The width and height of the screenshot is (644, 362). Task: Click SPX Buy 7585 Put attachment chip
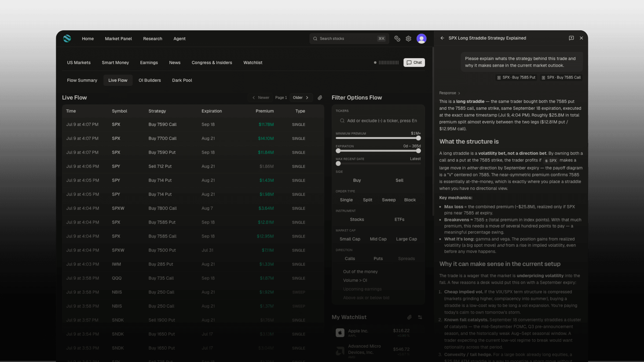click(x=516, y=77)
